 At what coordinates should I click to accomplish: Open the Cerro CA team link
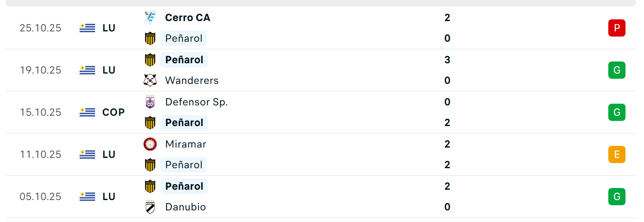coord(188,18)
